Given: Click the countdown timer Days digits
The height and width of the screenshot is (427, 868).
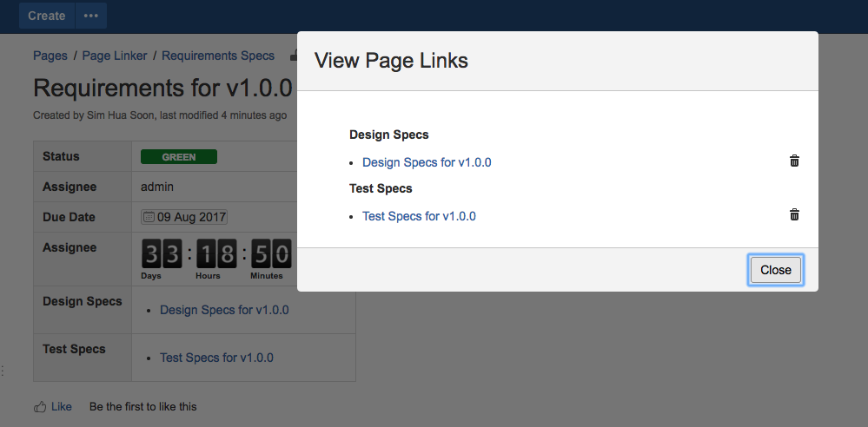Looking at the screenshot, I should click(x=162, y=254).
